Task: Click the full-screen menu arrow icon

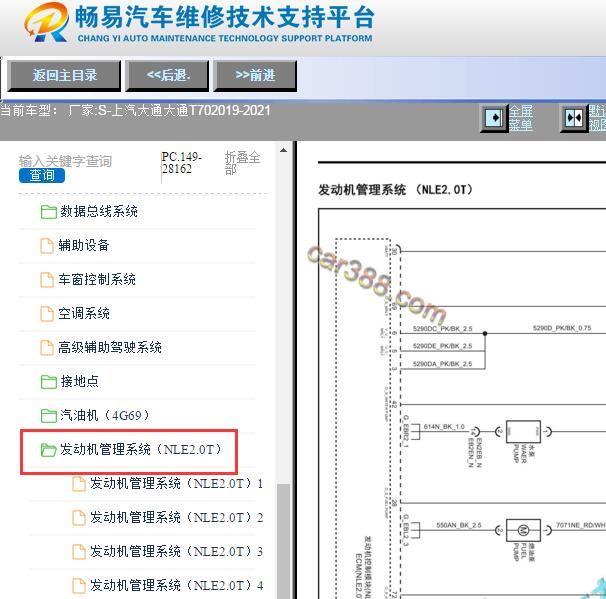Action: click(494, 118)
